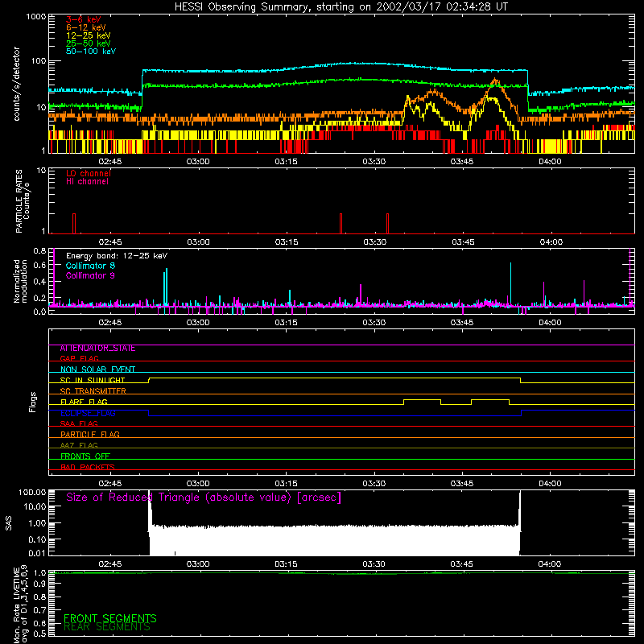The height and width of the screenshot is (644, 644).
Task: Click the PARTICLE RATES Counts/s axis label
Action: click(23, 201)
